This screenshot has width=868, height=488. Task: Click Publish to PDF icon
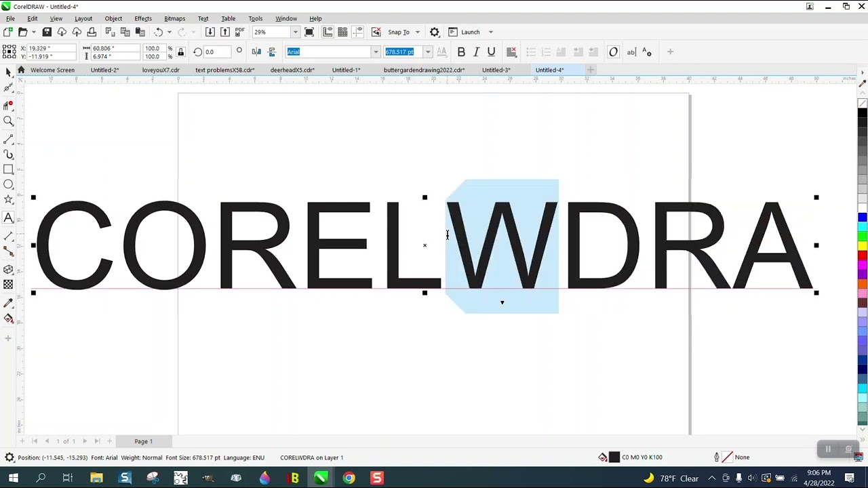tap(239, 32)
